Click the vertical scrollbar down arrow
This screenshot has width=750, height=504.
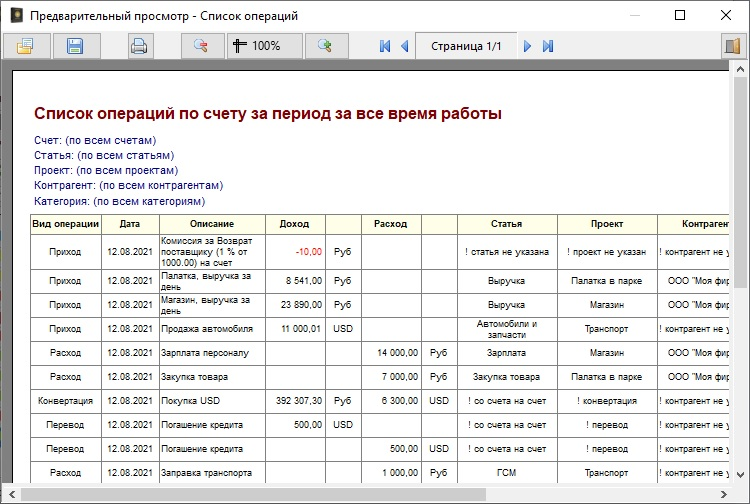pyautogui.click(x=739, y=475)
